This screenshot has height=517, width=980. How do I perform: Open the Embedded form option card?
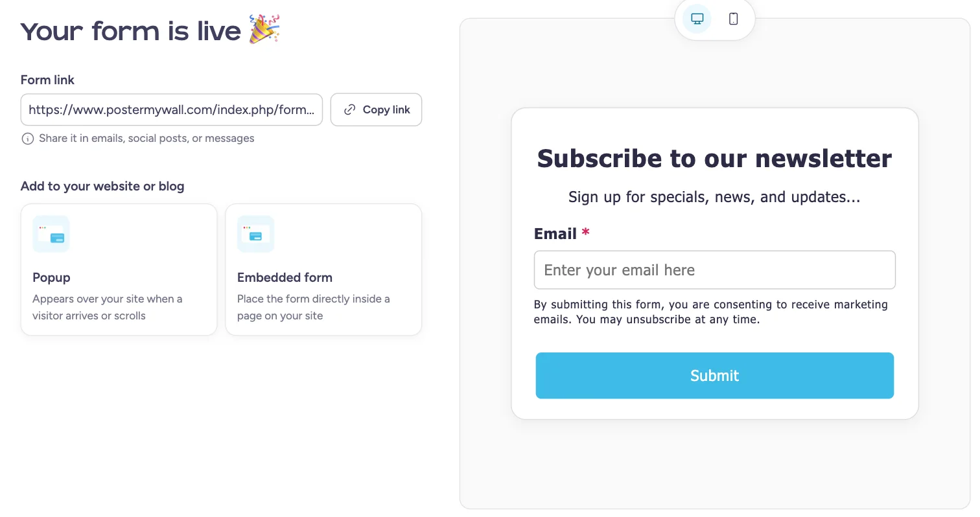pyautogui.click(x=323, y=270)
